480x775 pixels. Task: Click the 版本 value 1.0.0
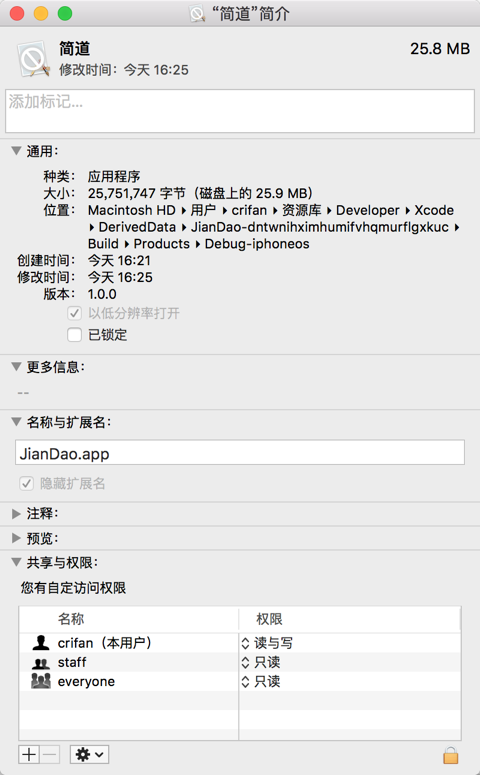coord(102,294)
